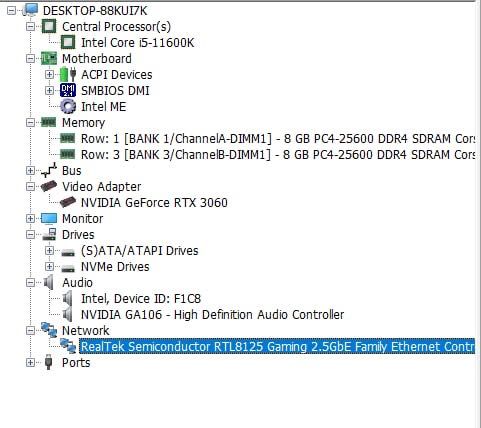
Task: Collapse the Drives branch
Action: pyautogui.click(x=30, y=235)
